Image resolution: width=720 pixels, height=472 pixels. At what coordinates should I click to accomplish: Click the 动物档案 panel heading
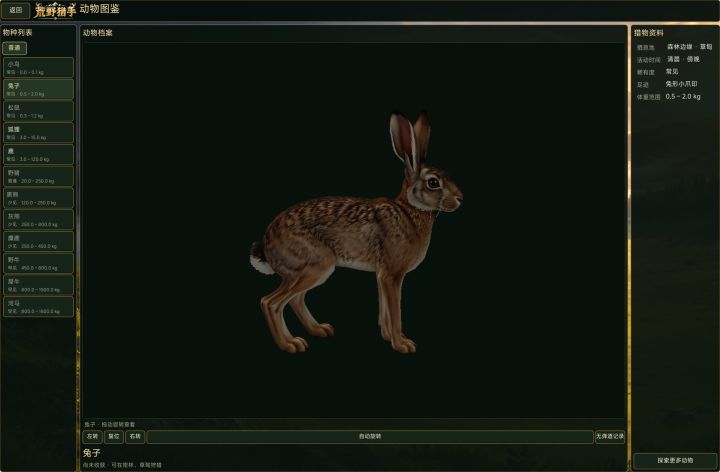[x=98, y=33]
